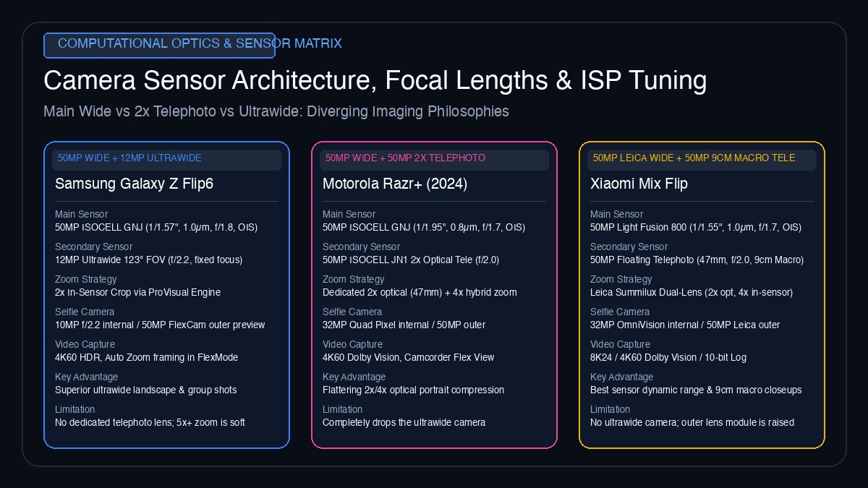The image size is (868, 488).
Task: Click the 50MP Wide + 50MP 2x Telephoto tag
Action: [x=434, y=160]
